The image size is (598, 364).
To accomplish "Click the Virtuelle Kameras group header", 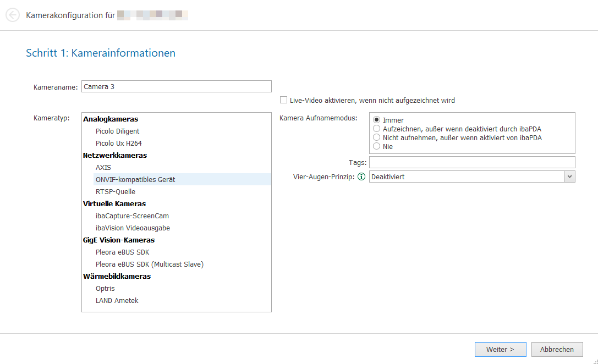I will pyautogui.click(x=114, y=203).
